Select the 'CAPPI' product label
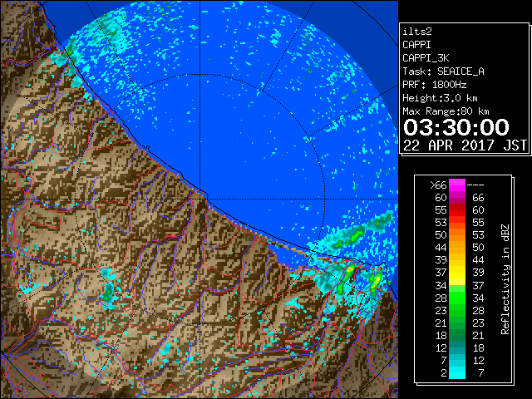Viewport: 532px width, 399px height. click(416, 45)
